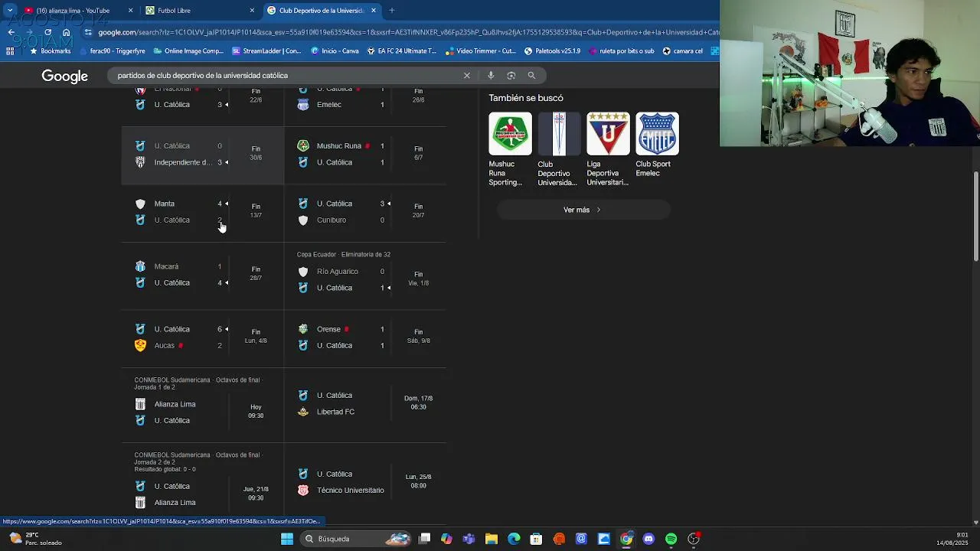
Task: Open Spotify from the taskbar
Action: [x=671, y=539]
